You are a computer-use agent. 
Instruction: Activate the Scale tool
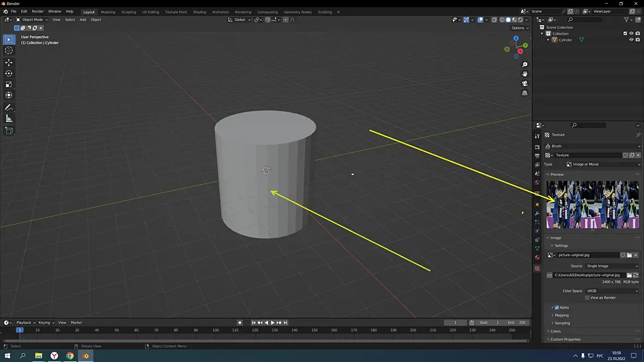[9, 85]
